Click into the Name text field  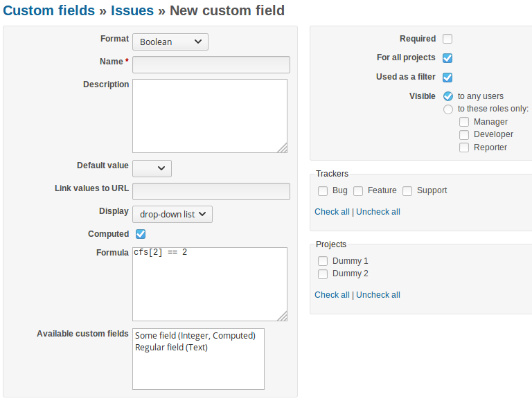(x=211, y=65)
